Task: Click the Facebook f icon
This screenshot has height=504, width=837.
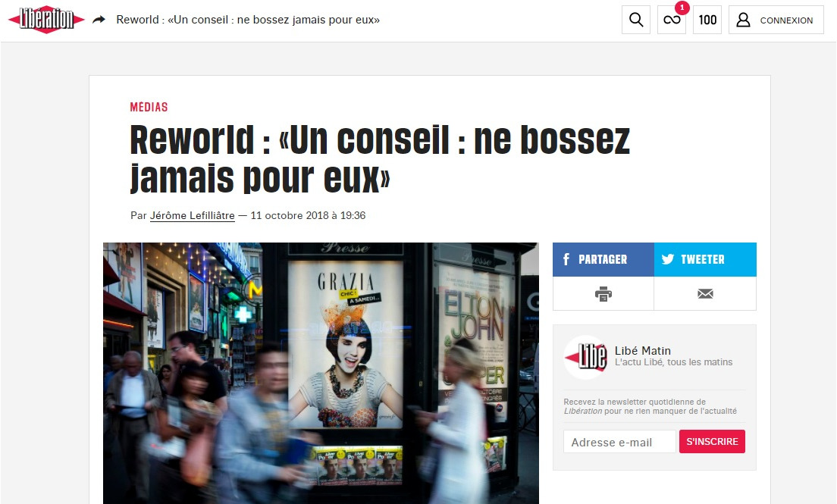Action: [x=566, y=259]
